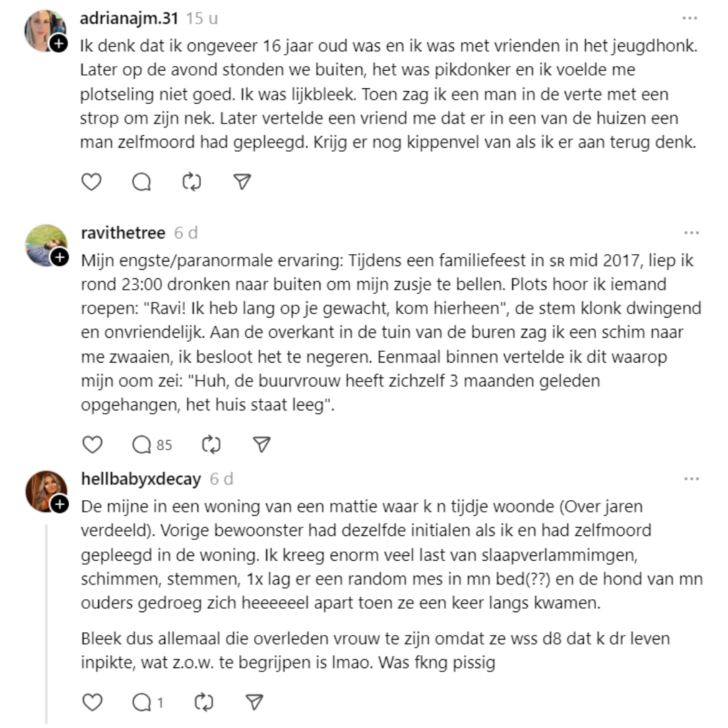
Task: Open more options for ravithetree's post
Action: [x=691, y=233]
